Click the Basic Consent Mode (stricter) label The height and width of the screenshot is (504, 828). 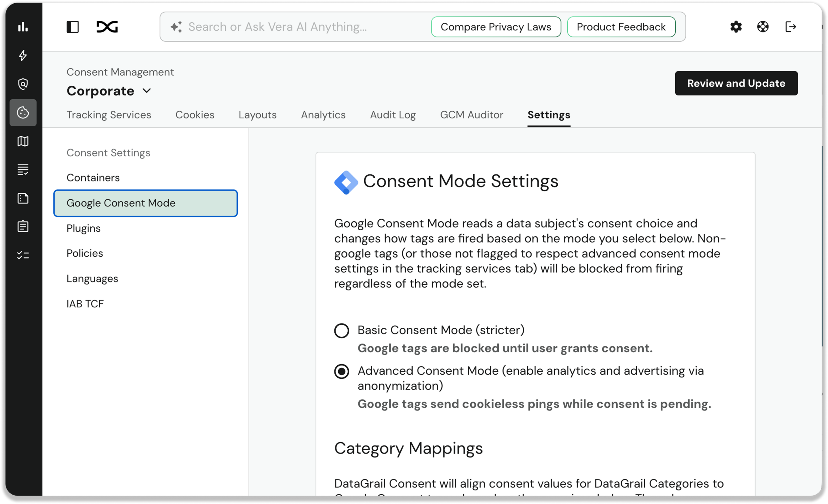click(x=441, y=330)
